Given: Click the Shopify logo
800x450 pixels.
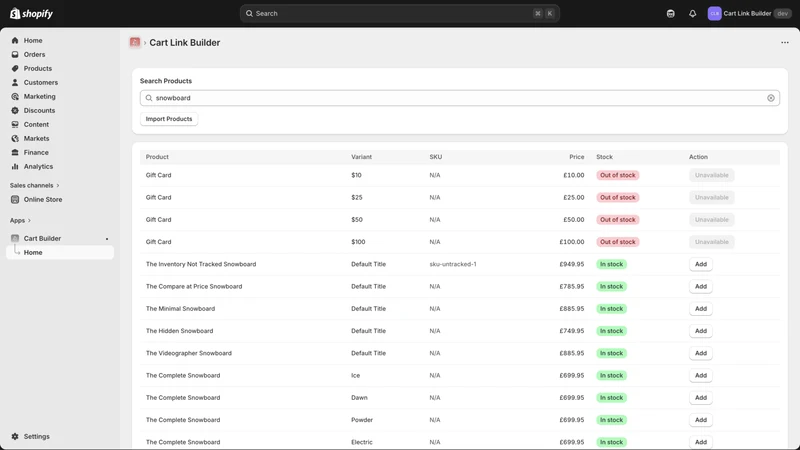Looking at the screenshot, I should [31, 13].
